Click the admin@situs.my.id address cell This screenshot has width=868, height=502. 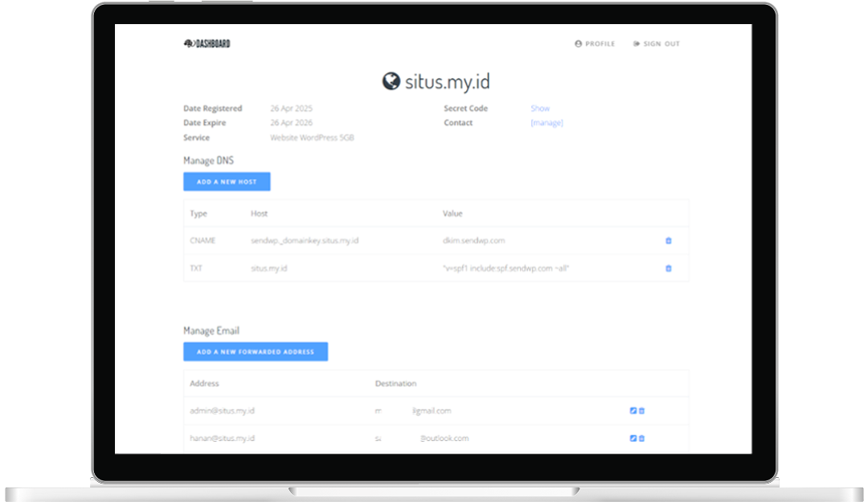(223, 410)
